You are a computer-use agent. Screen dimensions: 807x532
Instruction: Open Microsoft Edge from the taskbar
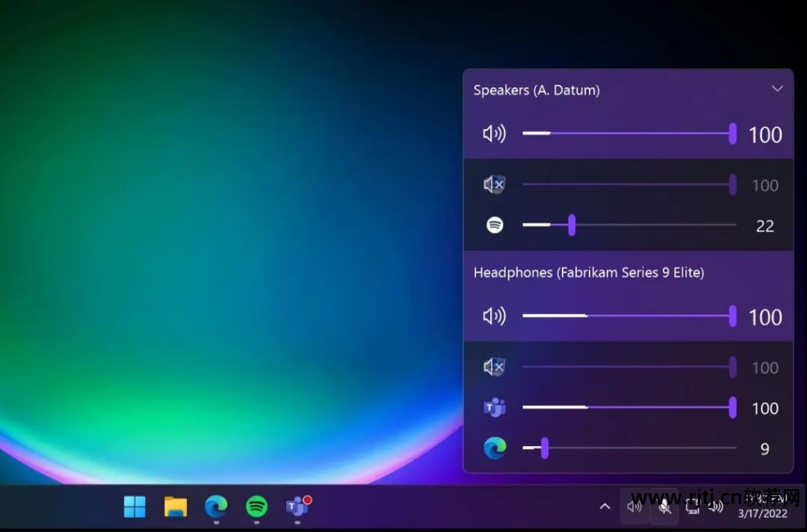[x=216, y=507]
